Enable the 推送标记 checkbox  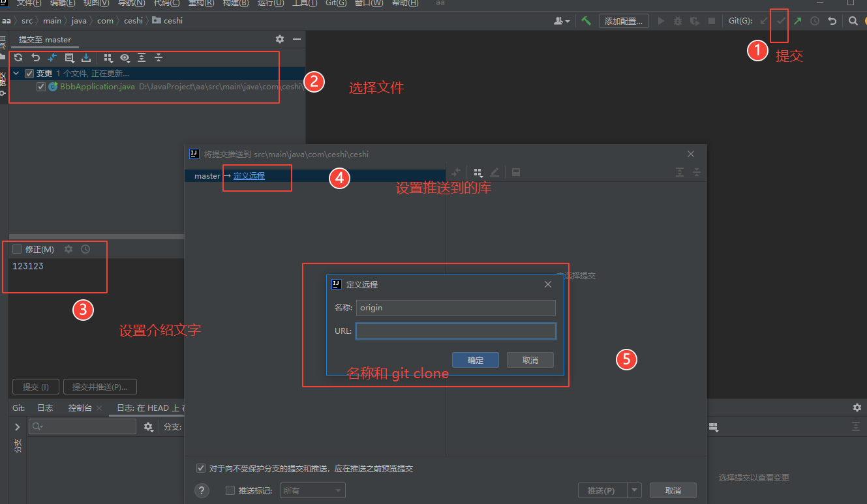(230, 490)
